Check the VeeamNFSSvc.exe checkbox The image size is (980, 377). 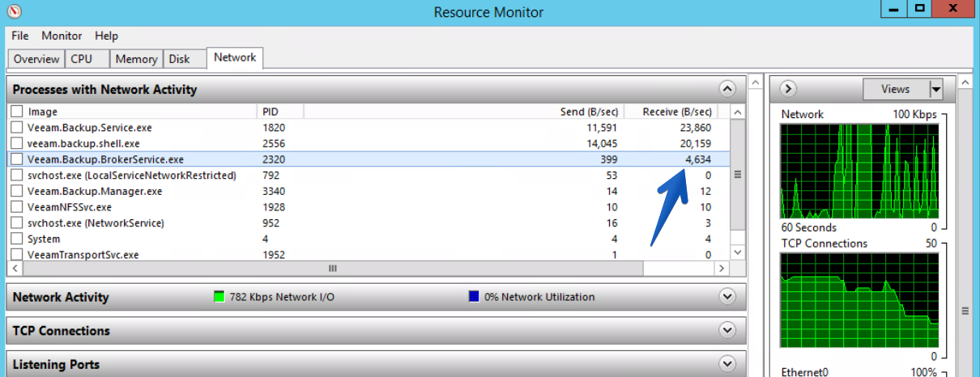17,207
